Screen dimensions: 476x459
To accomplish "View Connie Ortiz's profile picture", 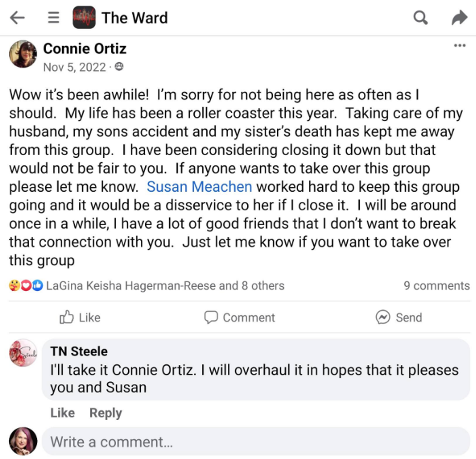I will pos(23,54).
